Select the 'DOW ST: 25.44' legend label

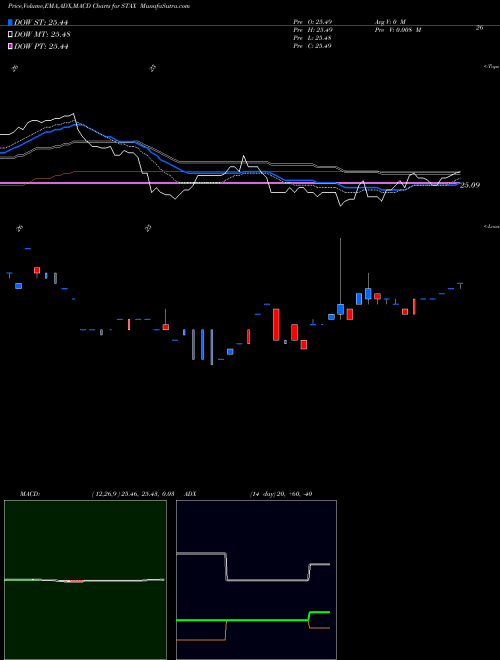(x=41, y=22)
